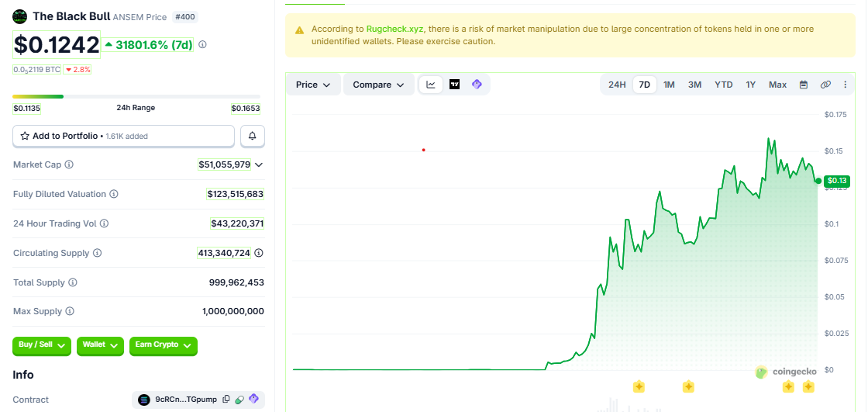The height and width of the screenshot is (412, 868).
Task: Click the 1,000,000,000 max supply value
Action: tap(233, 311)
